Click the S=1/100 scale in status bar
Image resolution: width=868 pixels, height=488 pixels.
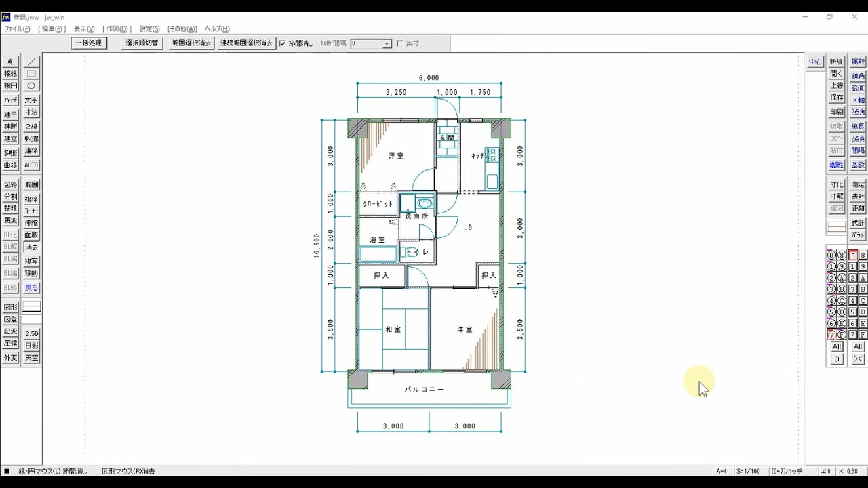coord(749,471)
